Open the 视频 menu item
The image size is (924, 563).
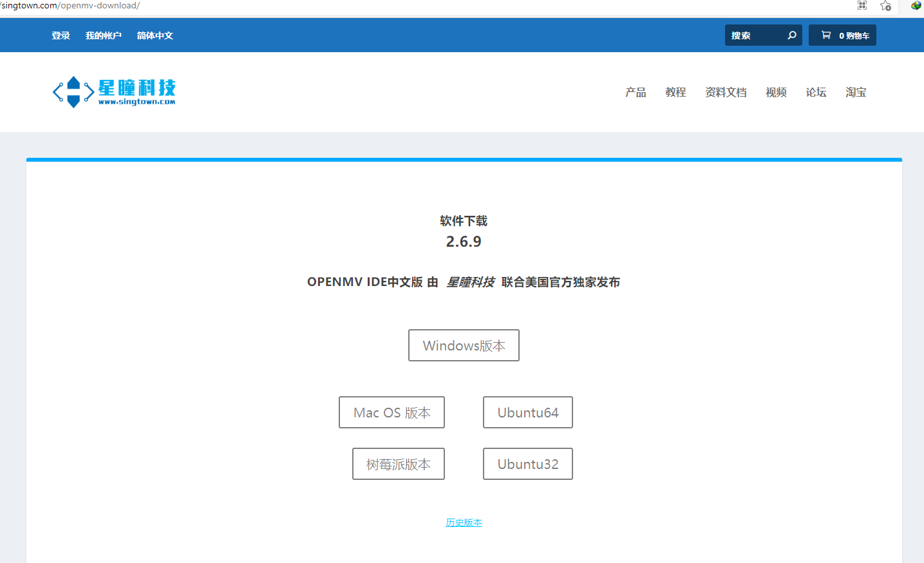[x=776, y=92]
